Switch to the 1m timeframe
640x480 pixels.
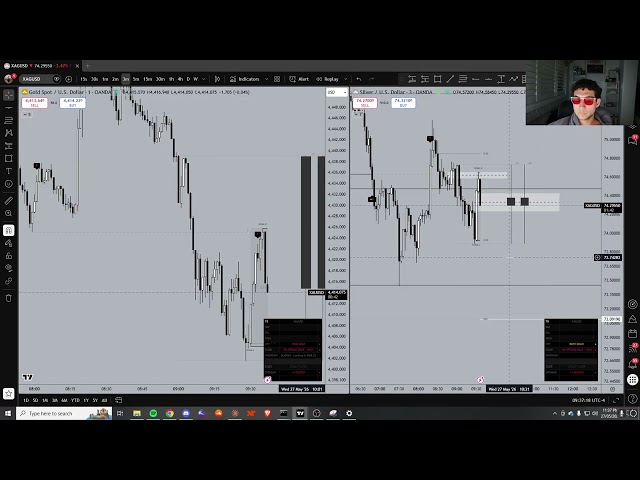pos(105,79)
